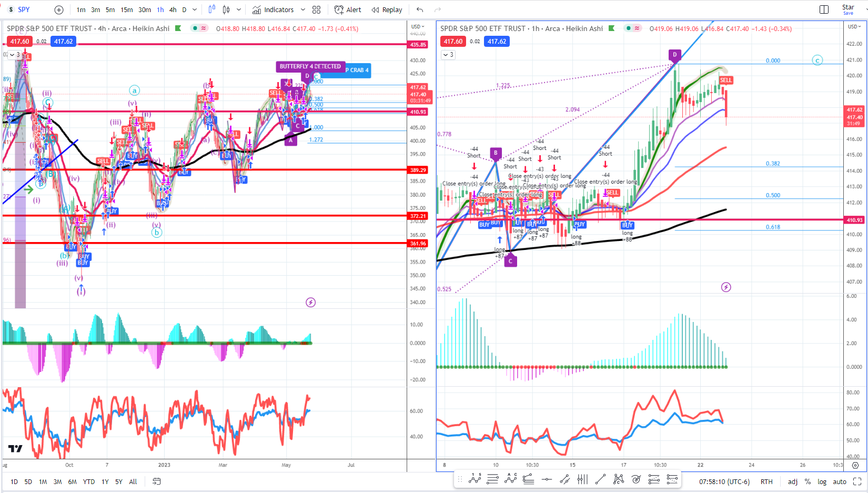Open the Indicators dialog

[x=273, y=9]
